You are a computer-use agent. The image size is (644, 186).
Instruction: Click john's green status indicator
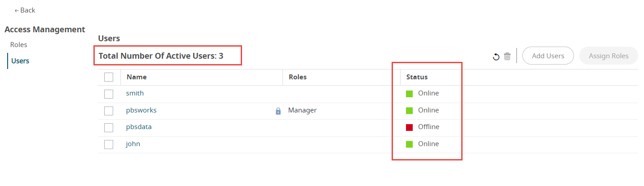pyautogui.click(x=409, y=144)
